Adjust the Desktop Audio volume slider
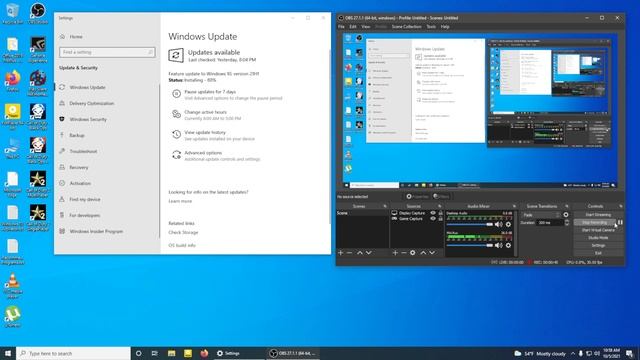Image resolution: width=640 pixels, height=360 pixels. pyautogui.click(x=470, y=224)
